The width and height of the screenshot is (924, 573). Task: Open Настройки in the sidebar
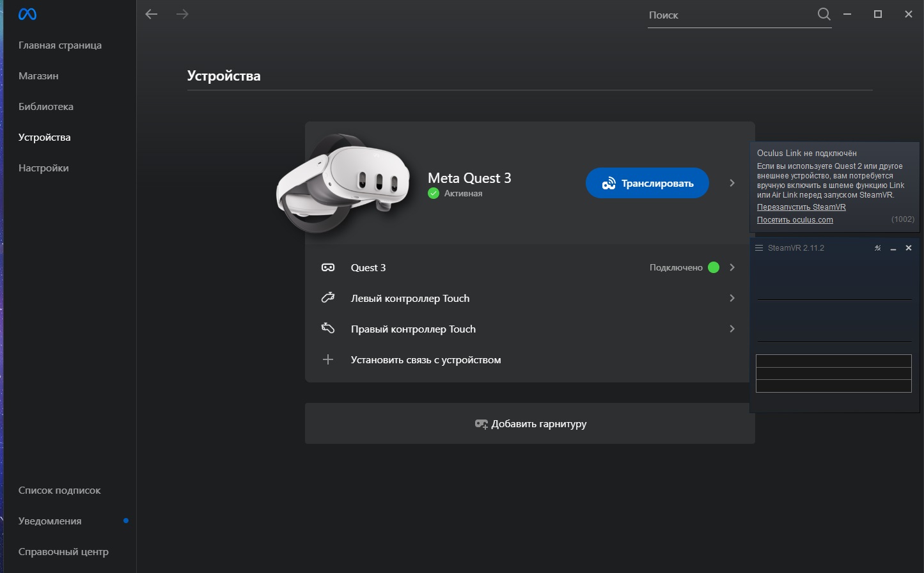pyautogui.click(x=43, y=168)
